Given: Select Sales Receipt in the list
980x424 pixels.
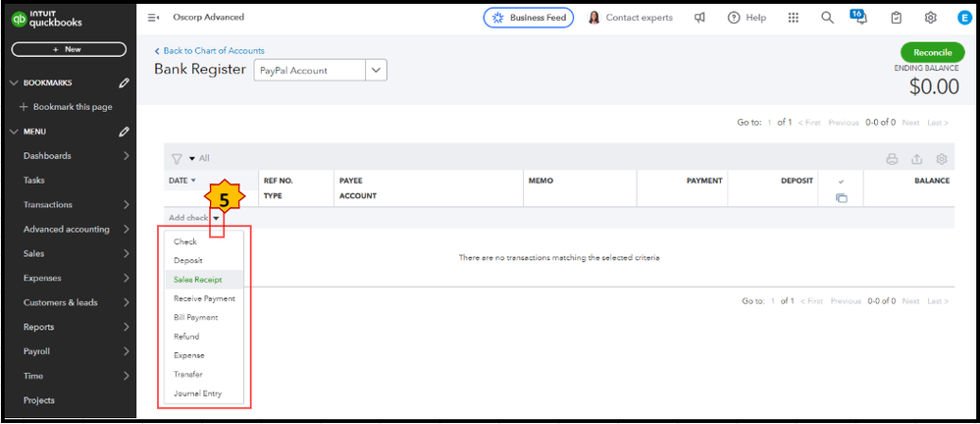Looking at the screenshot, I should pos(204,280).
